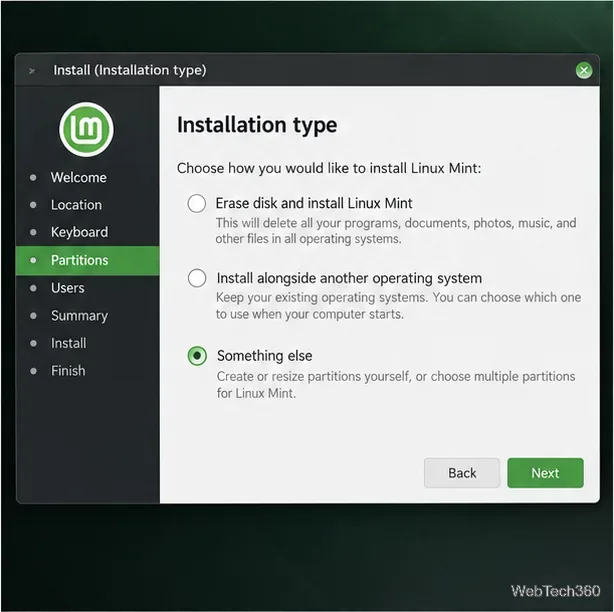
Task: Select the highlighted Partitions step
Action: point(88,260)
